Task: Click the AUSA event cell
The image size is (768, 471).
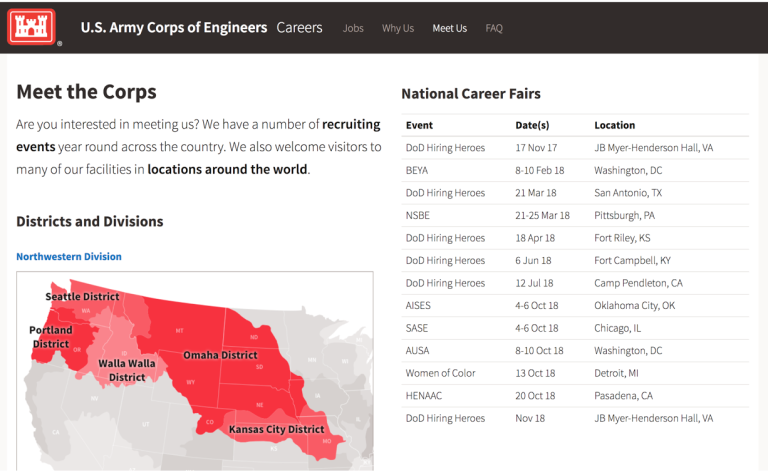Action: [417, 351]
